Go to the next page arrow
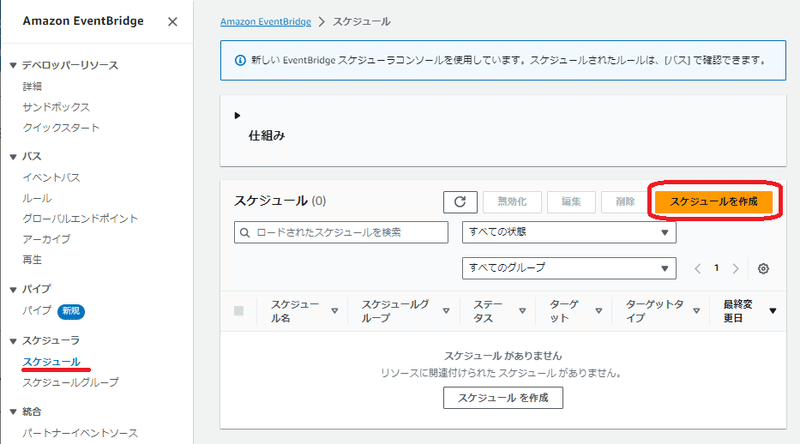This screenshot has height=444, width=800. click(x=736, y=268)
